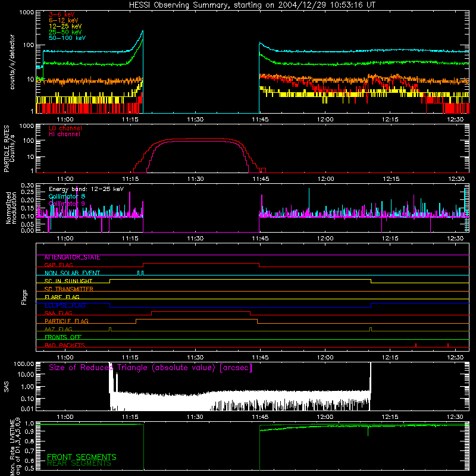
Task: Click the first BAD_PACKETS tick near 12:21
Action: (415, 345)
